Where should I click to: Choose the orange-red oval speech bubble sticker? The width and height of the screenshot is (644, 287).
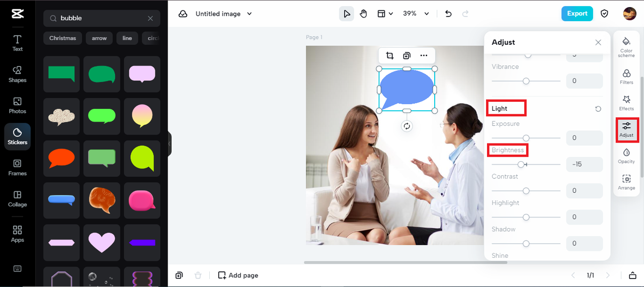(61, 159)
